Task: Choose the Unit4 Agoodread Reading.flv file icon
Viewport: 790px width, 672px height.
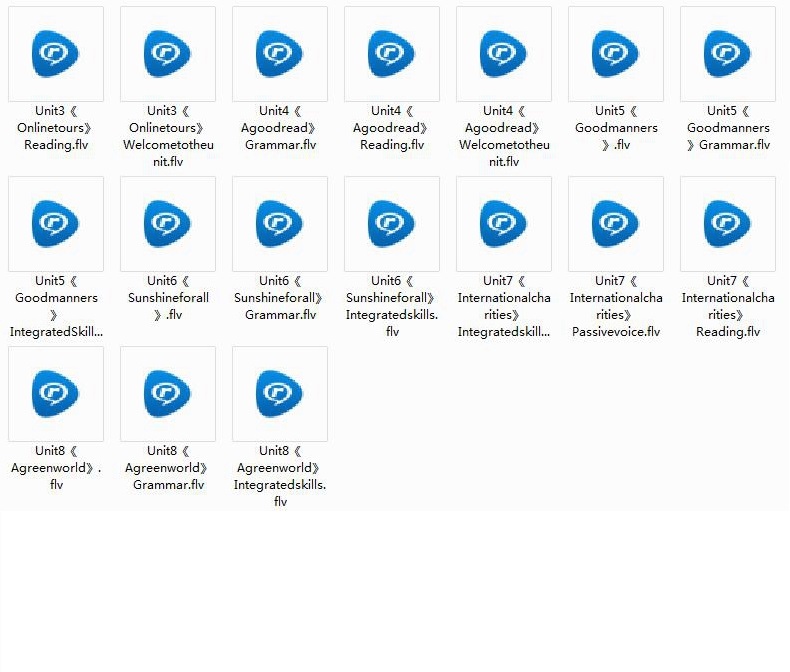Action: (x=392, y=54)
